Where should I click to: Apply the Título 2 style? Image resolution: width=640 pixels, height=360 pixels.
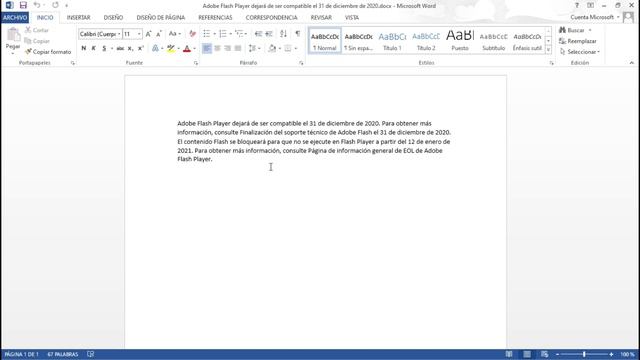coord(426,40)
